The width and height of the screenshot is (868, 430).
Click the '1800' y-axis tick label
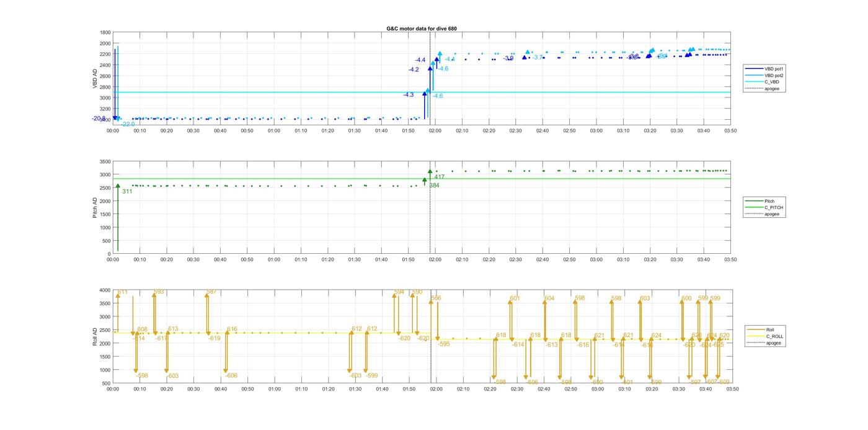click(105, 32)
